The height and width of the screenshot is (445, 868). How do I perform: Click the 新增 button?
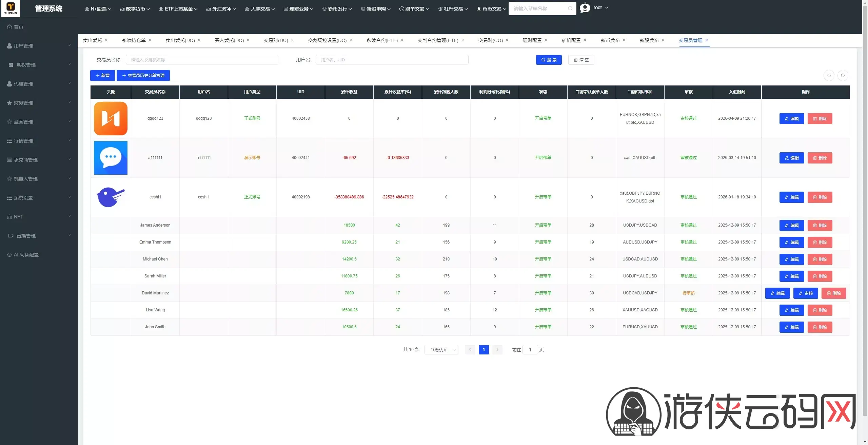(102, 75)
